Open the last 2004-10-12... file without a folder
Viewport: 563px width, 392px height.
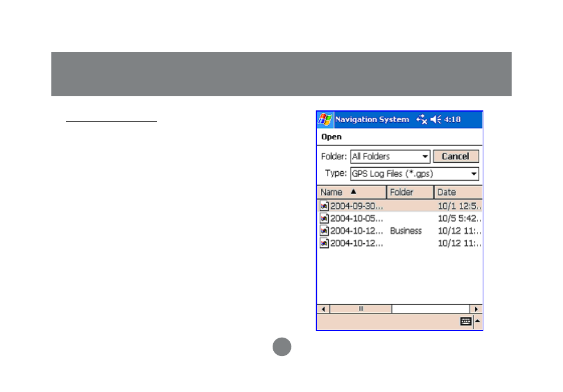pos(356,243)
